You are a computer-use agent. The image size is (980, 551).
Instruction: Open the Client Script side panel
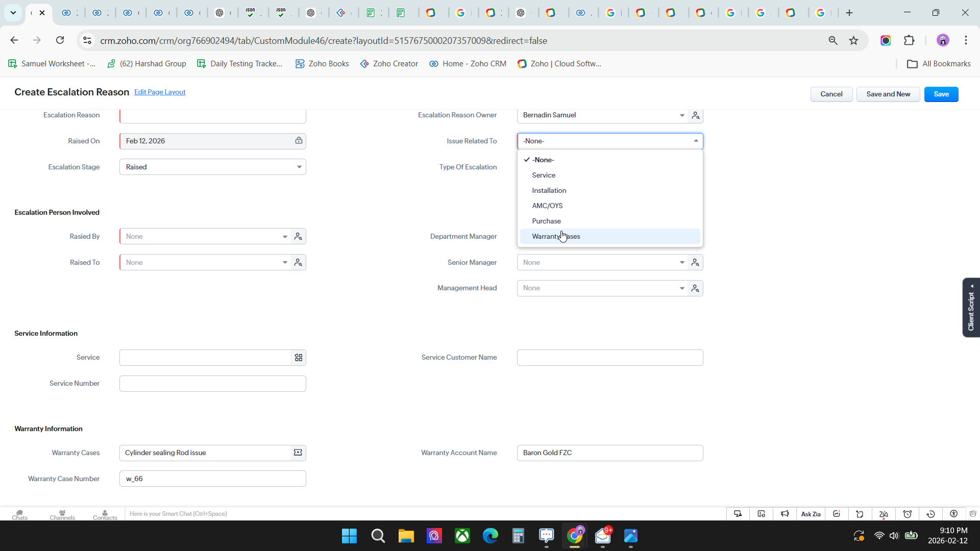coord(971,307)
